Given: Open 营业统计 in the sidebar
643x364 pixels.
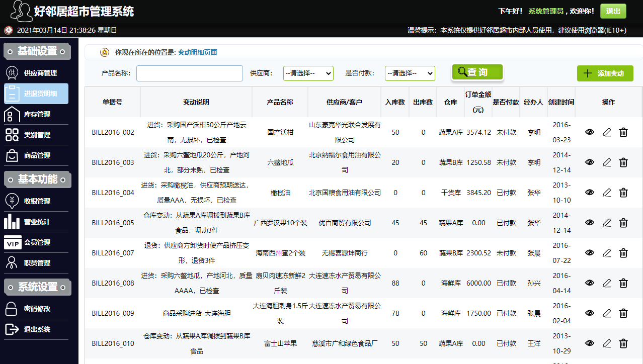Looking at the screenshot, I should [x=36, y=221].
